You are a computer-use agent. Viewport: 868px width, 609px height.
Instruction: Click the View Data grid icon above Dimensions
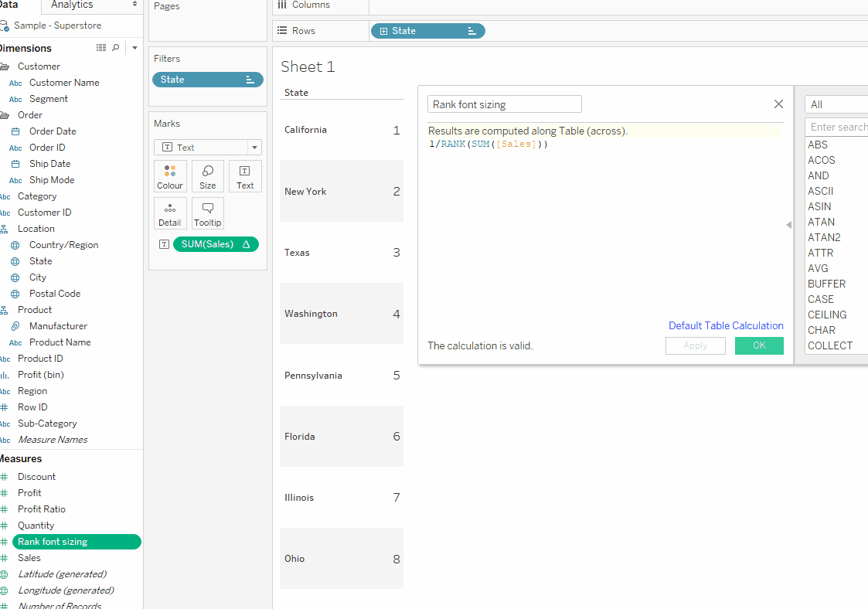coord(100,48)
